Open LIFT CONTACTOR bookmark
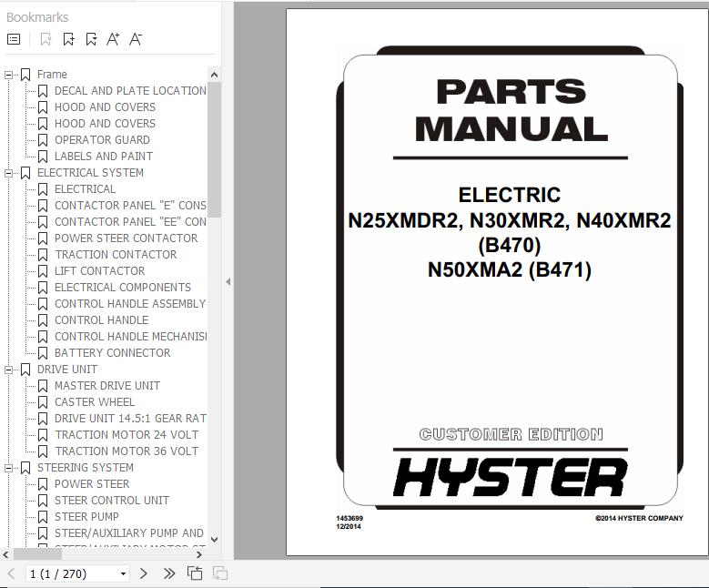 click(x=99, y=271)
